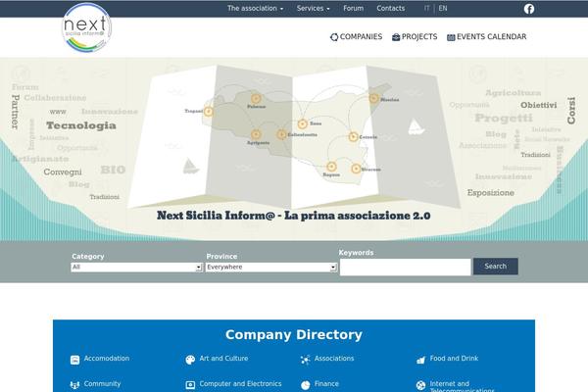Select the Messina marker on the map
Viewport: 588px width, 392px height.
373,99
